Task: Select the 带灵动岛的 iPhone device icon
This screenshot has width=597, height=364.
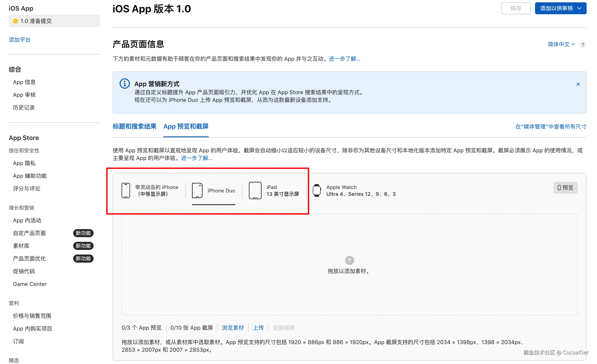Action: pos(126,191)
